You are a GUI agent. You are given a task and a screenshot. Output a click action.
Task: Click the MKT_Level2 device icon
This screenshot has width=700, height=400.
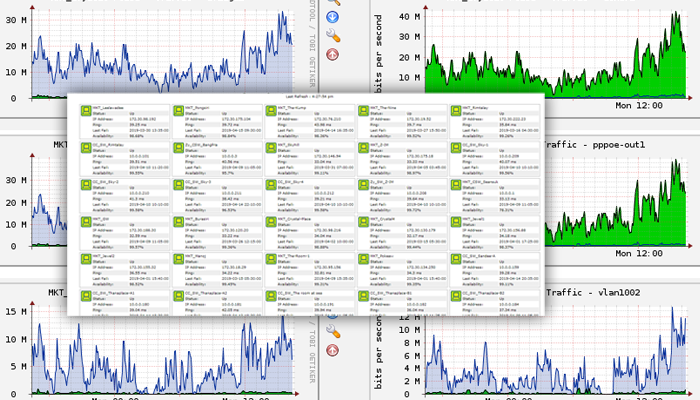tap(86, 259)
